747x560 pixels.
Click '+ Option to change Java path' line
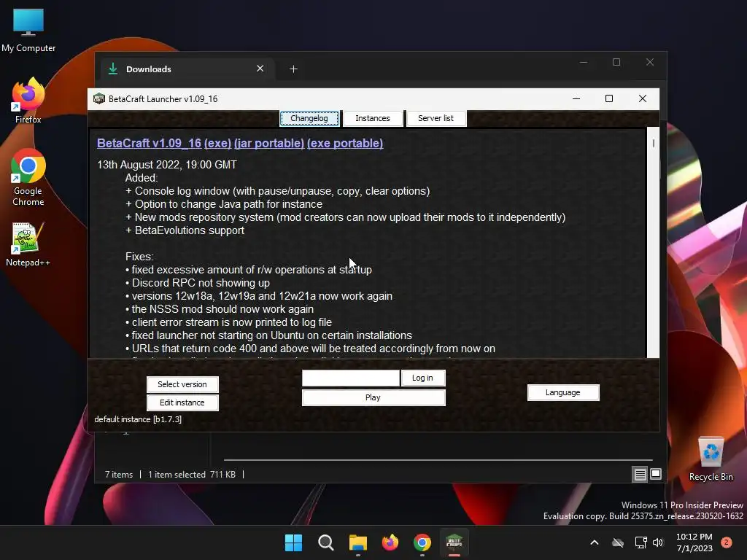224,204
